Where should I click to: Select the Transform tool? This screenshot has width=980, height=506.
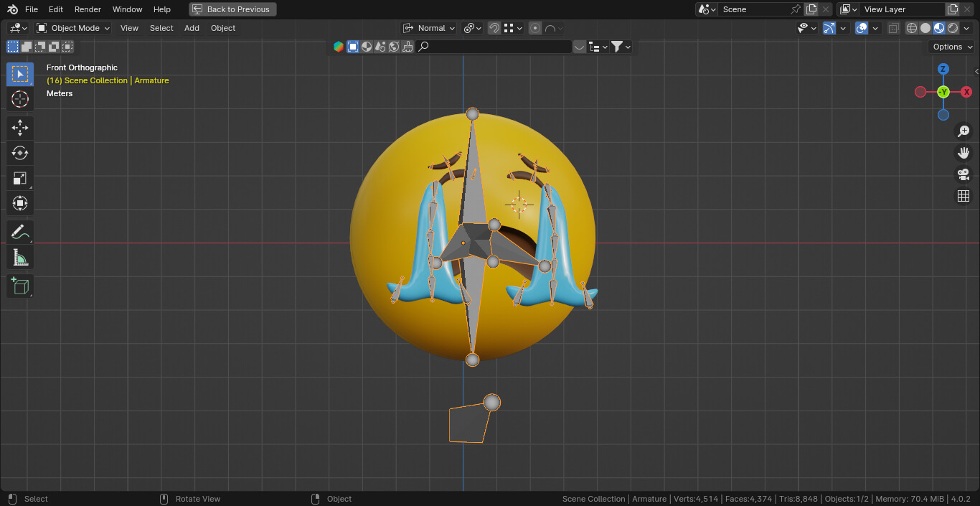[x=20, y=204]
